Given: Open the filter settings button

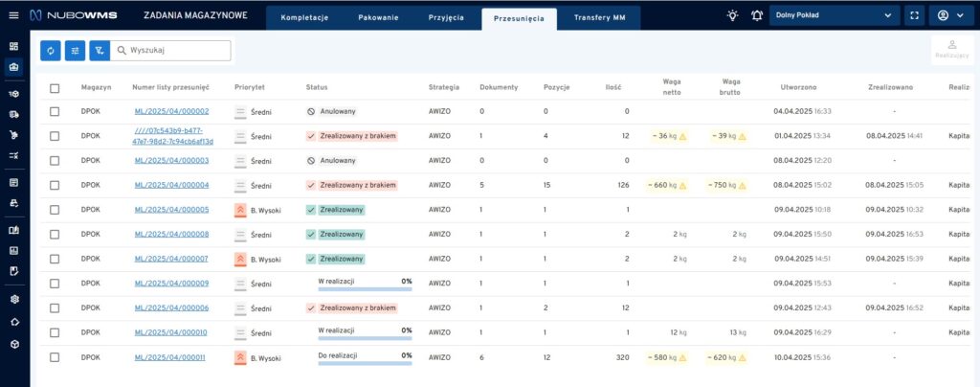Looking at the screenshot, I should click(x=76, y=51).
